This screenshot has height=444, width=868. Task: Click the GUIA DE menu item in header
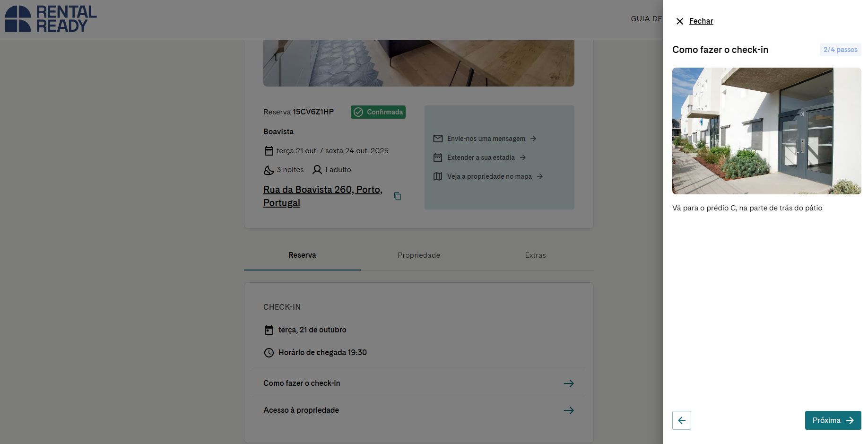pyautogui.click(x=646, y=19)
